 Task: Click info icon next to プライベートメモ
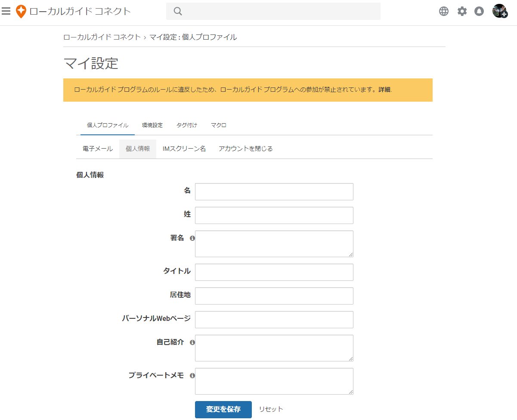[192, 375]
